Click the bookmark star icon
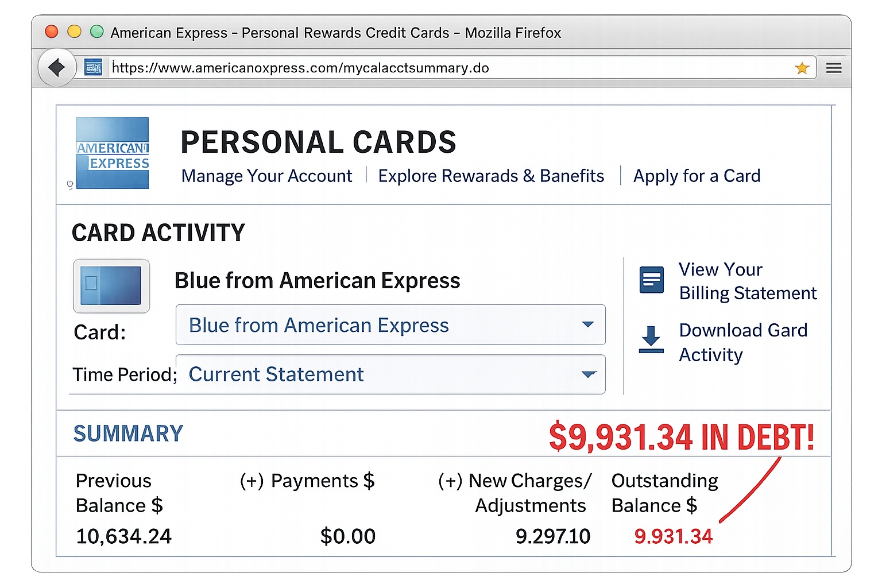This screenshot has height=588, width=882. (x=802, y=68)
